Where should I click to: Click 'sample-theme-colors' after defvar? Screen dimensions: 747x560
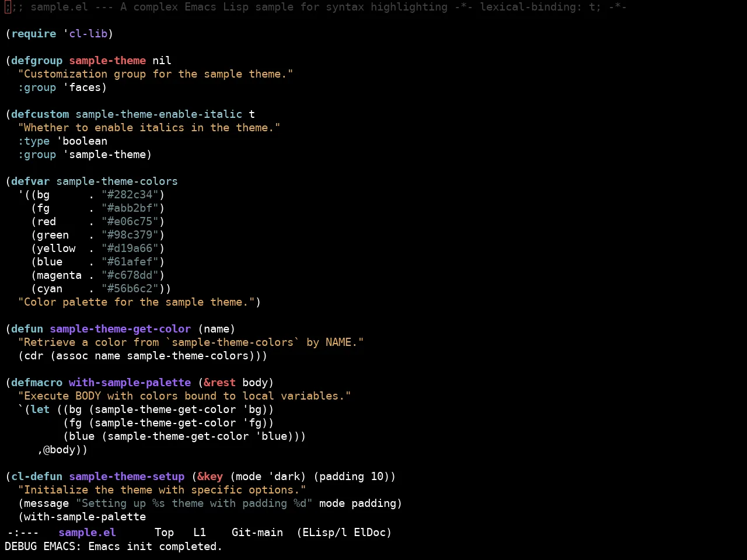pyautogui.click(x=117, y=181)
